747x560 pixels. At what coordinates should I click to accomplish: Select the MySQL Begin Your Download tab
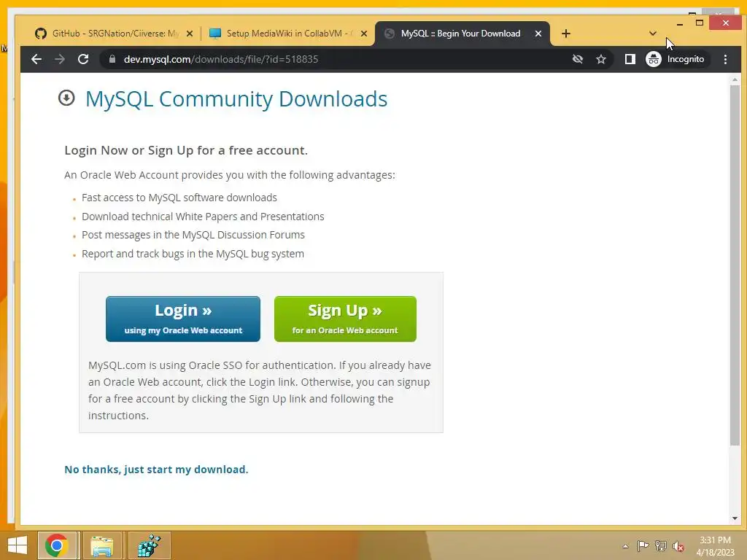[460, 34]
